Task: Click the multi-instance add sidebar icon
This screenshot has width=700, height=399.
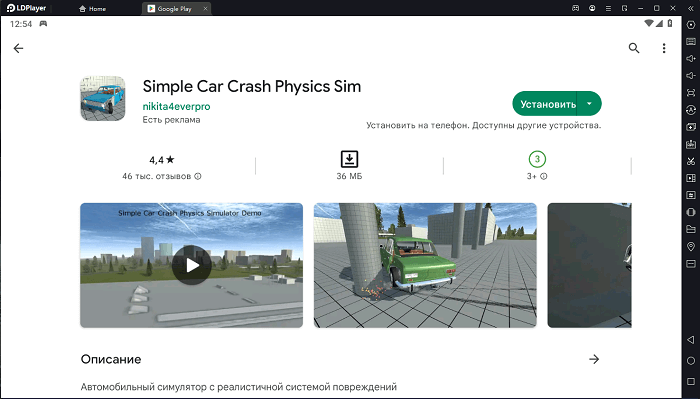Action: (x=691, y=127)
